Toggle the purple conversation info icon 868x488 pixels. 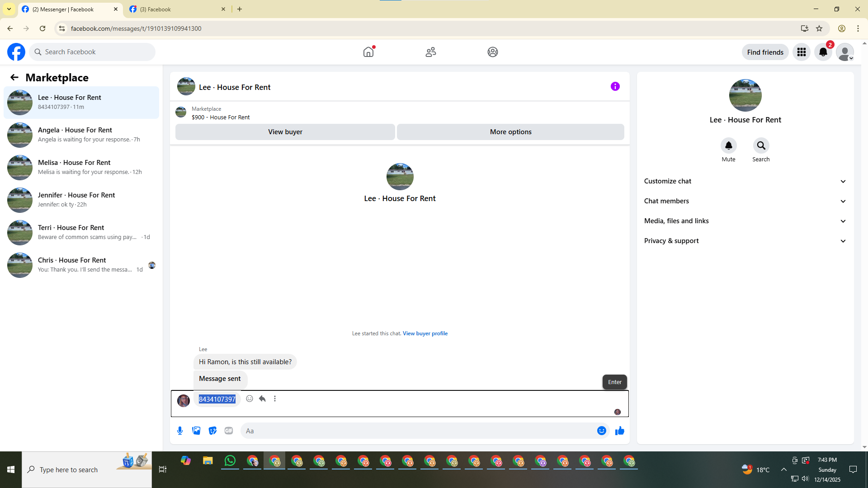(615, 86)
